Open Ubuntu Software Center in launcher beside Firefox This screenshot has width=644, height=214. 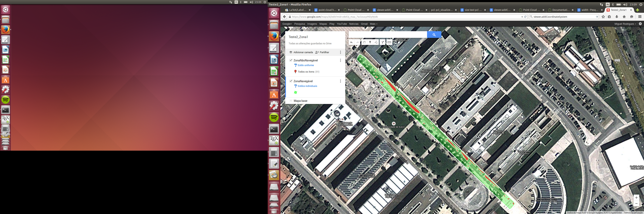click(x=274, y=94)
